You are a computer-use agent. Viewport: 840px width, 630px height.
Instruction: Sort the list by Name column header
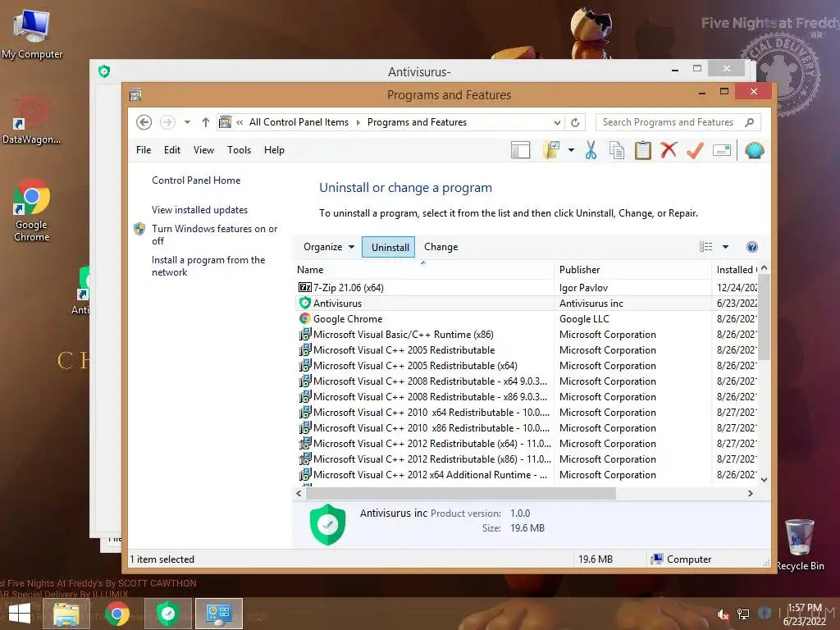click(423, 270)
